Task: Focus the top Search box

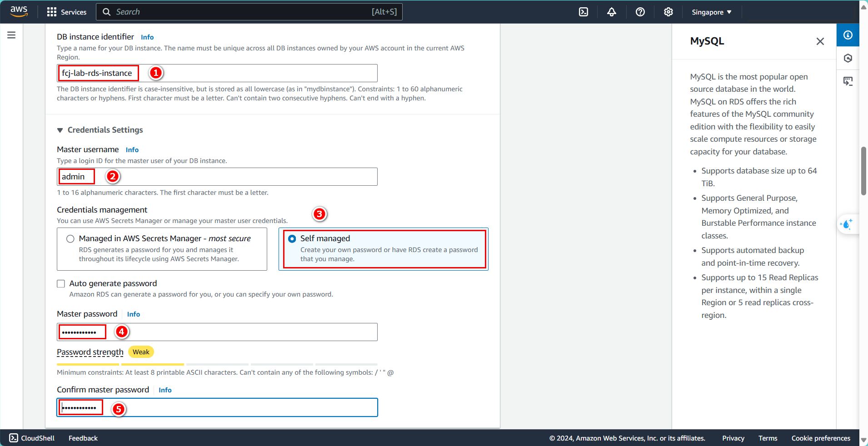Action: point(249,12)
